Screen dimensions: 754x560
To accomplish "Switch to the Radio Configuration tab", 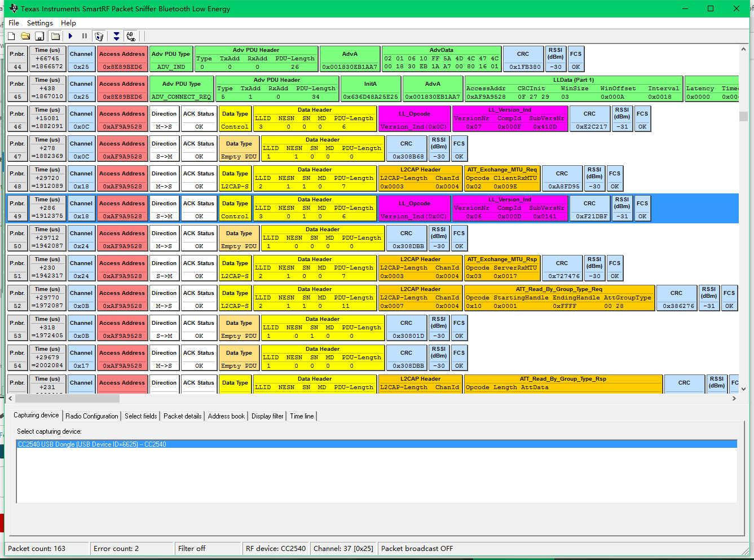I will [92, 416].
